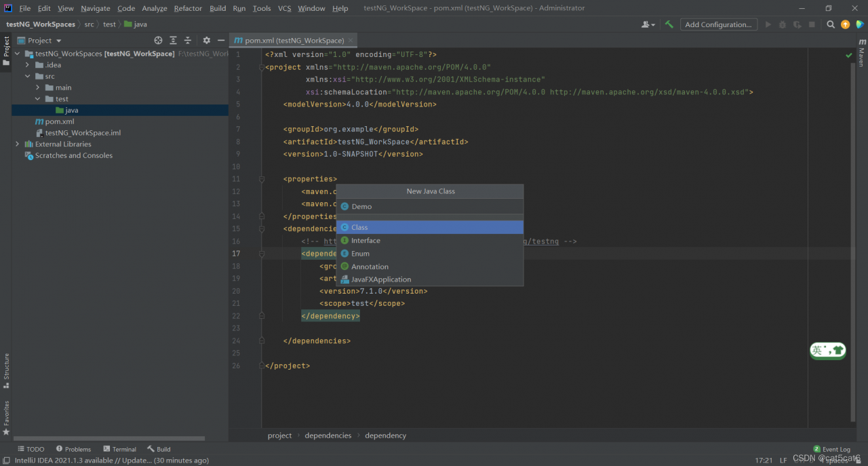Open the Favorites tool window stripe
The width and height of the screenshot is (868, 466).
6,417
